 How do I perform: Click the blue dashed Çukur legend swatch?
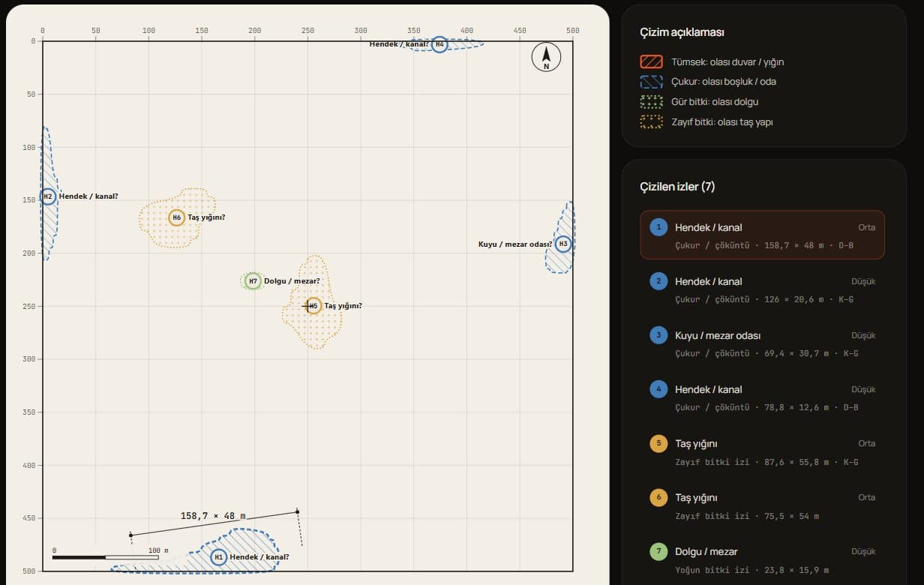coord(651,82)
